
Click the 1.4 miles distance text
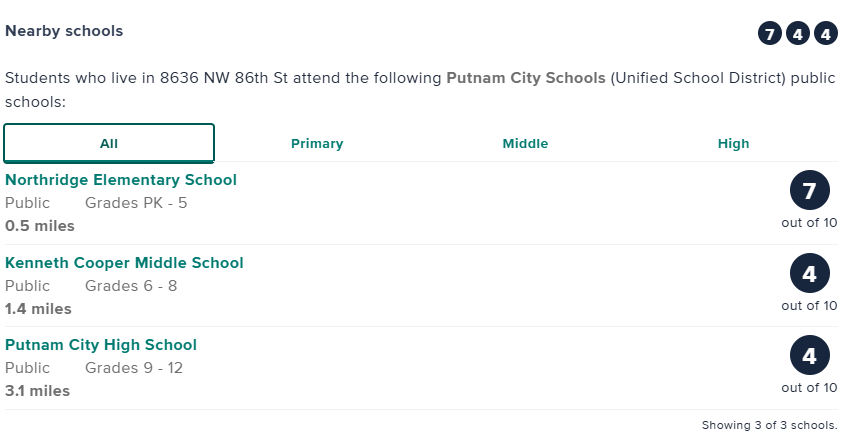[38, 309]
